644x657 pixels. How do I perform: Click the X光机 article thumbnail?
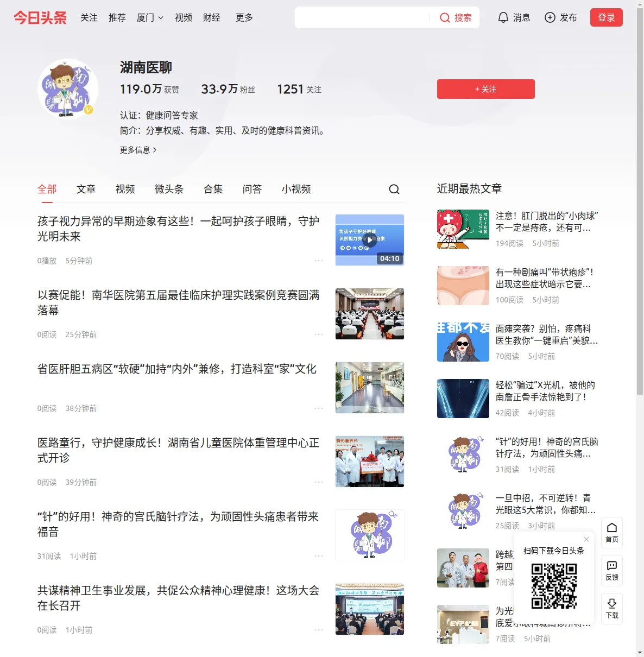pos(463,399)
